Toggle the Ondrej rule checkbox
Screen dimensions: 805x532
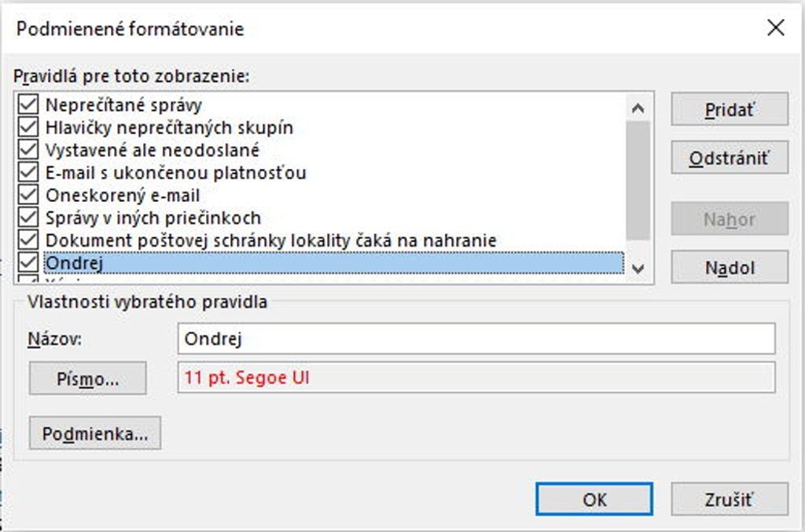(x=28, y=262)
